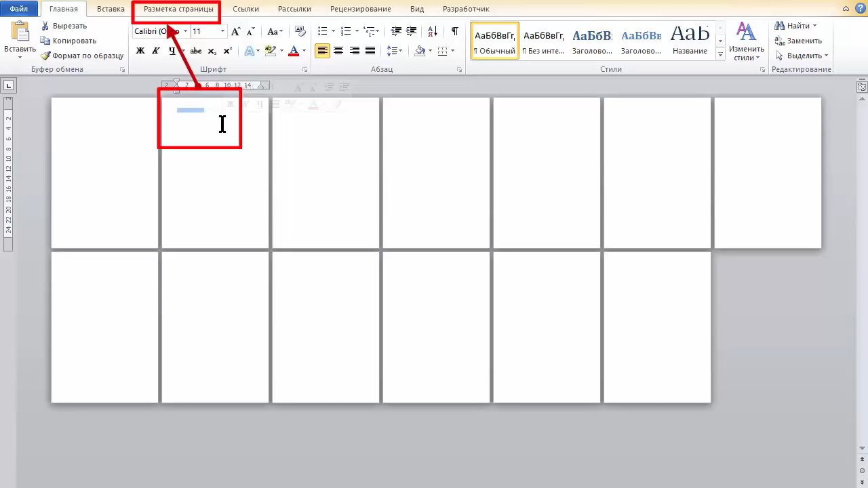Viewport: 868px width, 488px height.
Task: Apply superscript formatting
Action: click(227, 51)
